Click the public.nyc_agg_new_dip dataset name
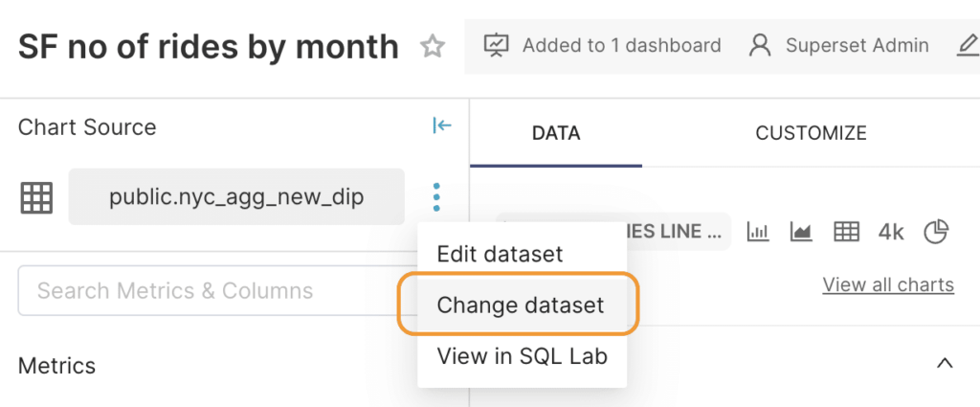Screen dimensions: 980x407 pyautogui.click(x=236, y=197)
